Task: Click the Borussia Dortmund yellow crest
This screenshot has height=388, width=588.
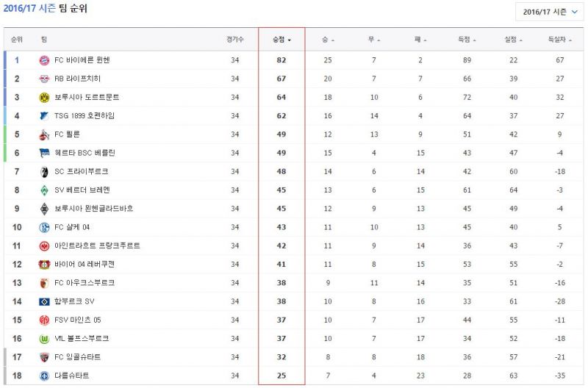Action: [x=43, y=97]
